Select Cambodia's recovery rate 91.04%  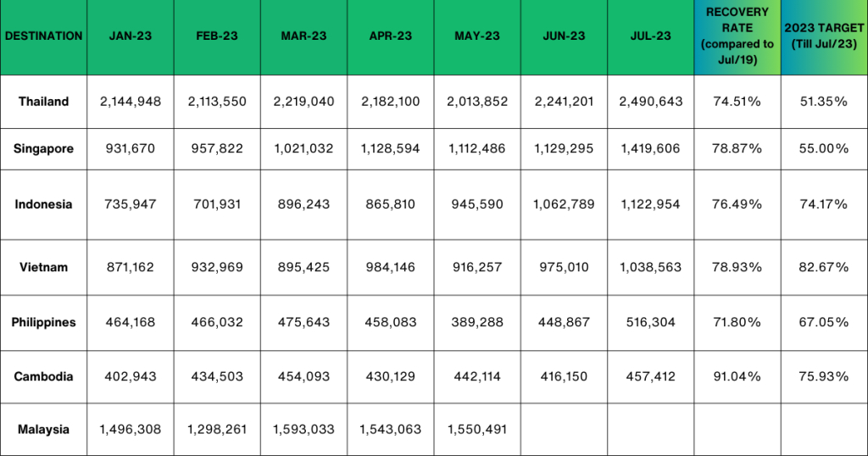pyautogui.click(x=737, y=376)
